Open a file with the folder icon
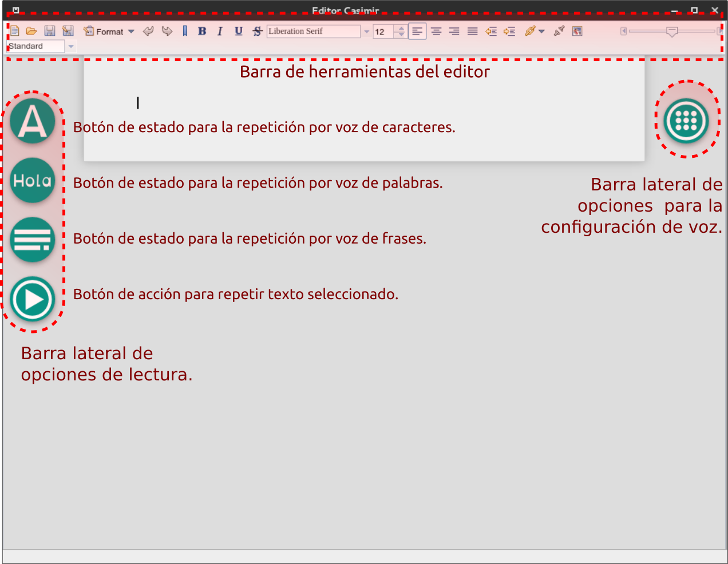728x564 pixels. [31, 31]
